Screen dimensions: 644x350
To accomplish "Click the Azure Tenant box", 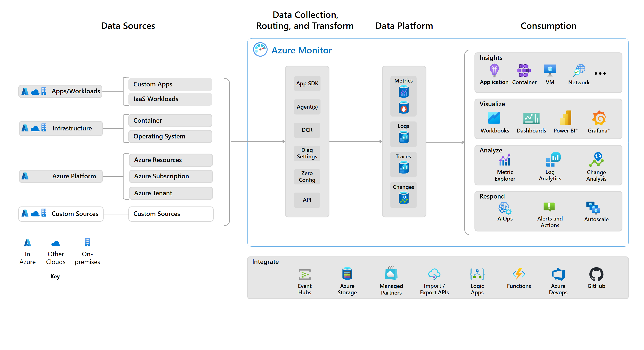I will point(171,193).
